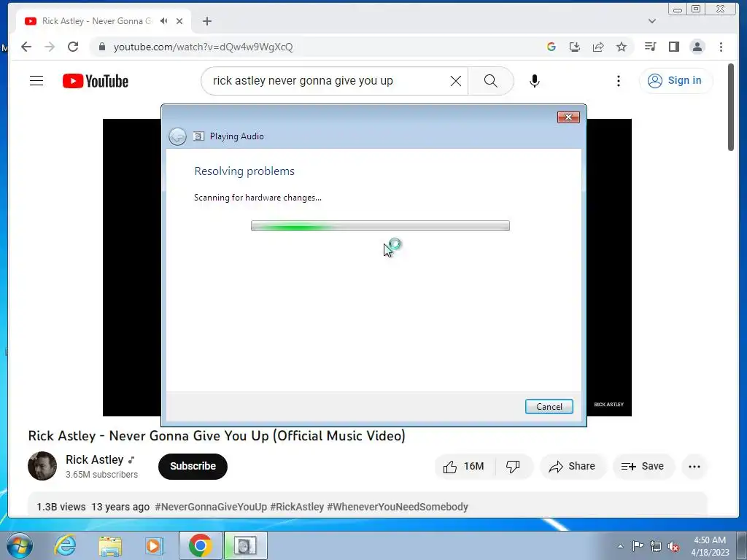Click the video player area left of dialog
The image size is (747, 560).
(132, 267)
